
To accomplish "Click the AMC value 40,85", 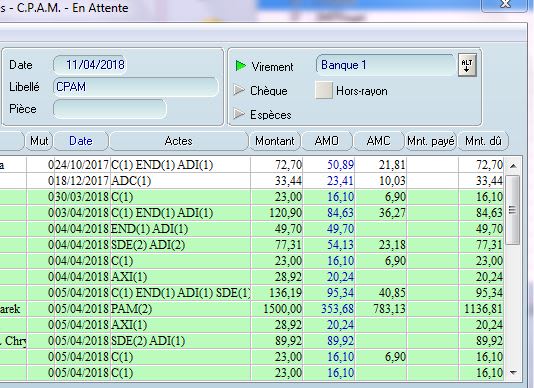I will click(392, 293).
